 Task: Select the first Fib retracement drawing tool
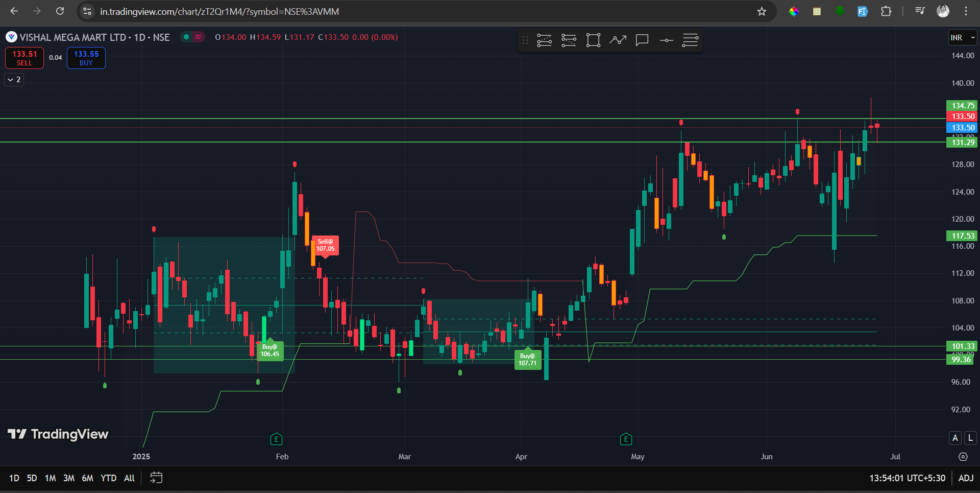click(x=544, y=40)
